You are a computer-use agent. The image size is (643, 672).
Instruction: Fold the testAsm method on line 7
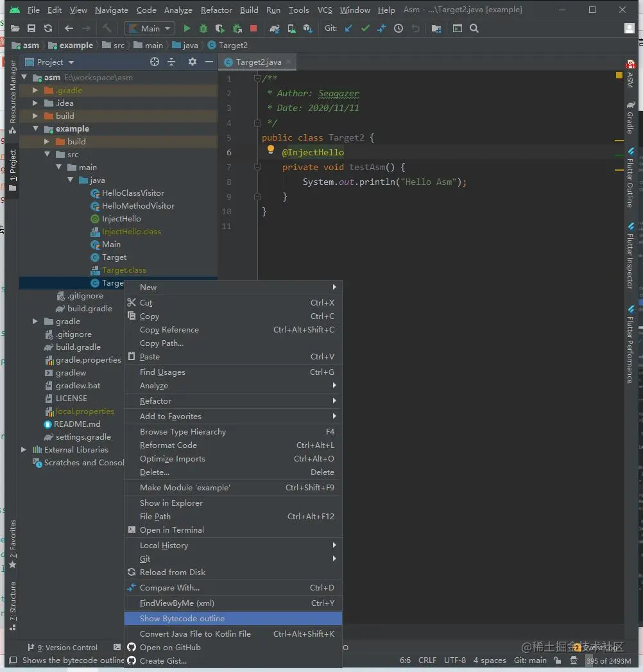257,167
